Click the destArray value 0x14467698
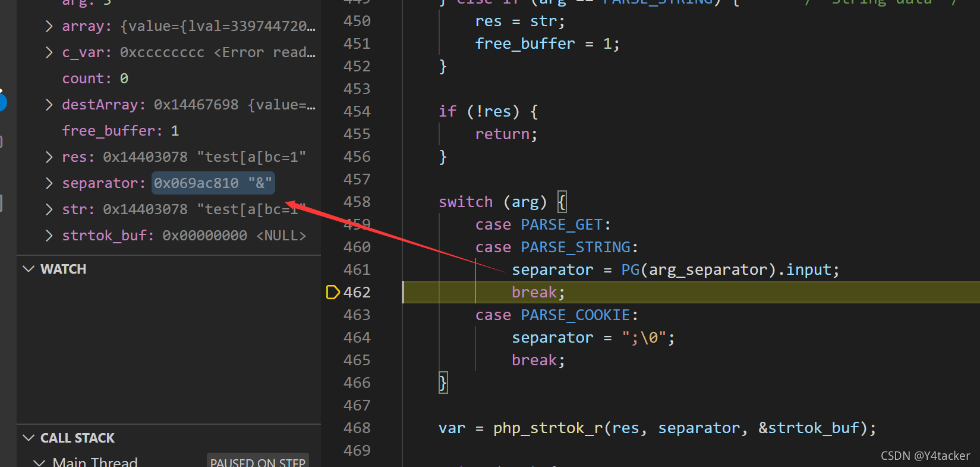Viewport: 980px width, 467px height. tap(196, 105)
